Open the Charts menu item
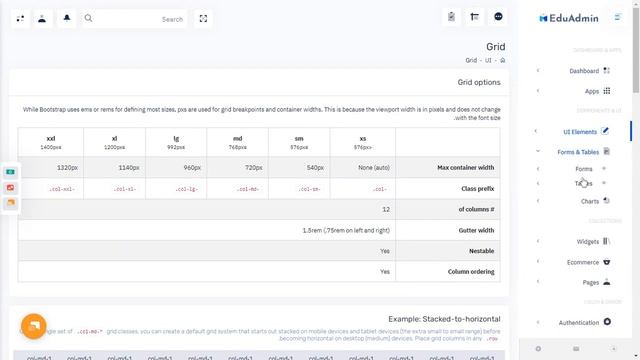This screenshot has width=640, height=360. pos(590,202)
